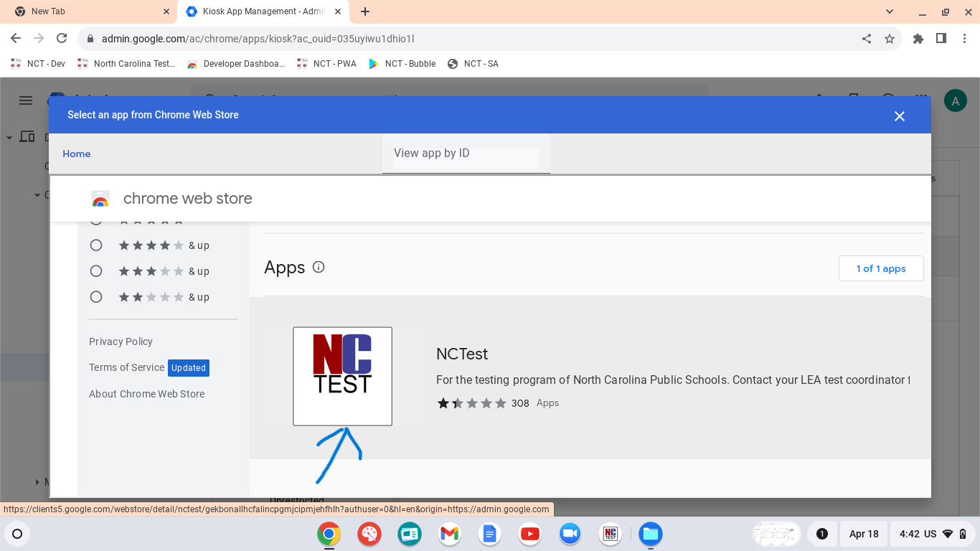The height and width of the screenshot is (551, 980).
Task: Focus the View app by ID field
Action: (x=466, y=154)
